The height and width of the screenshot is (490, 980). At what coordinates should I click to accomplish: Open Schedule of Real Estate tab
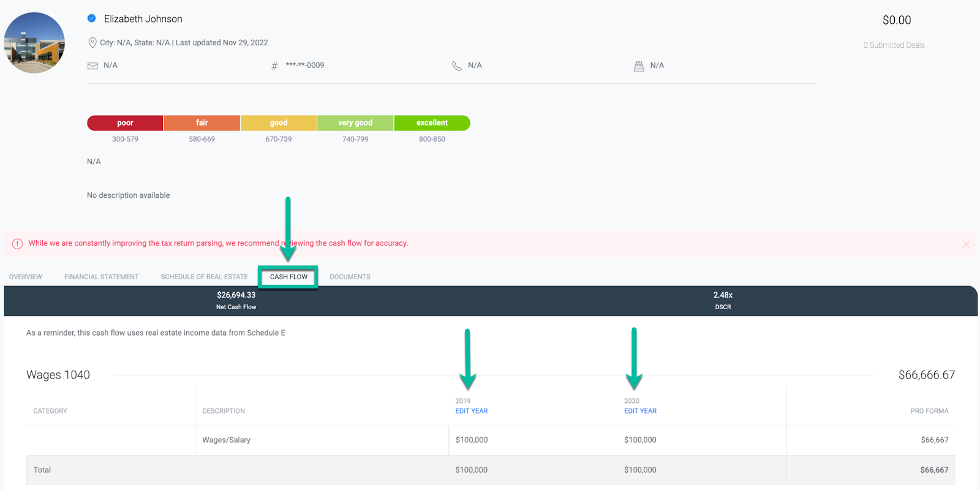coord(204,277)
